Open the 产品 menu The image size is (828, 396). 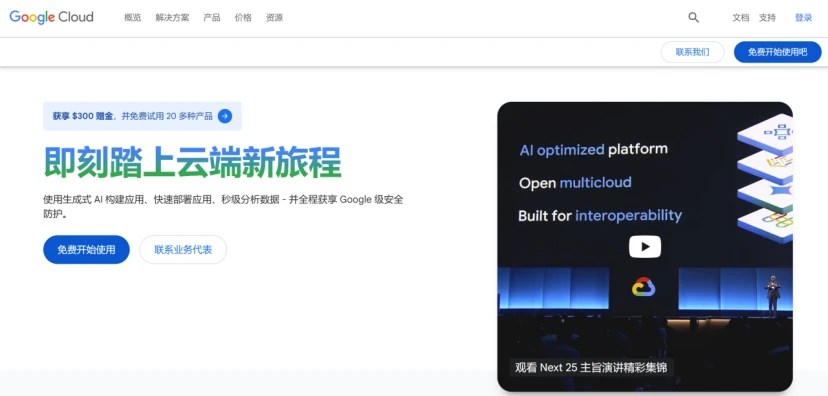(x=212, y=17)
